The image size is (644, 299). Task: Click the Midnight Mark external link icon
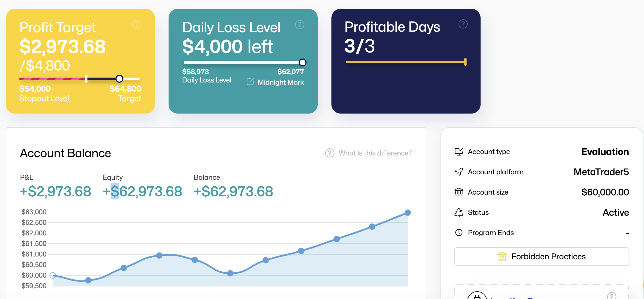pyautogui.click(x=250, y=82)
